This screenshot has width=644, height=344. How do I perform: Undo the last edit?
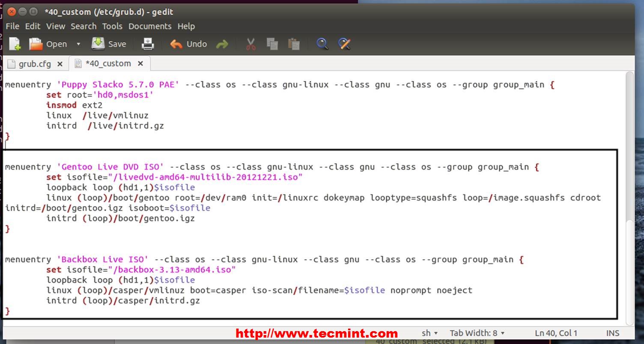(x=188, y=44)
